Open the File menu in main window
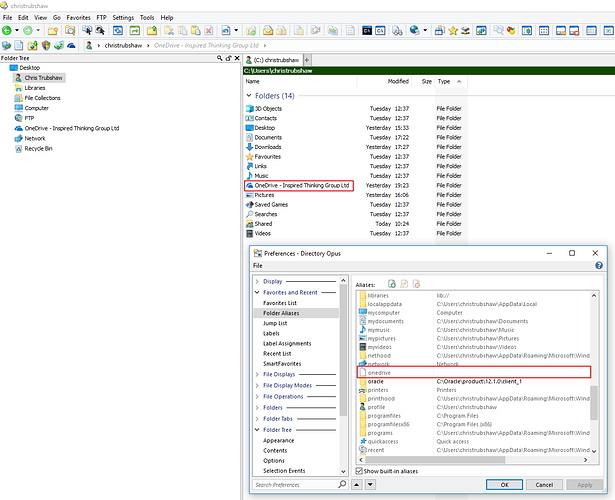Screen dimensions: 615x500 (x=7, y=18)
